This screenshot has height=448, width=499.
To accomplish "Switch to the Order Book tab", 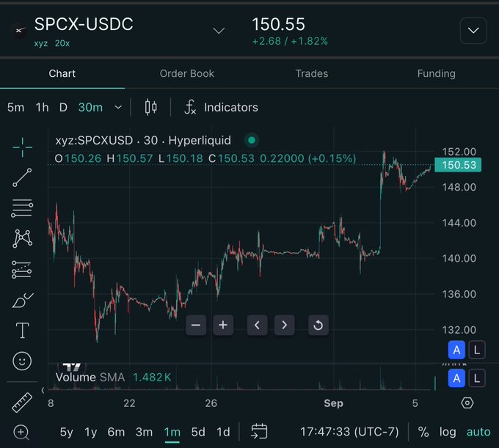I will point(187,74).
